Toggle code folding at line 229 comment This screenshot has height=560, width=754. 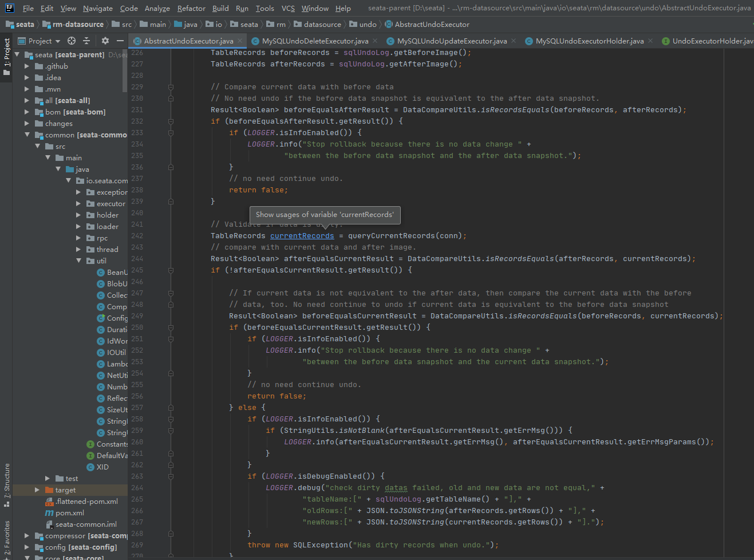coord(171,87)
